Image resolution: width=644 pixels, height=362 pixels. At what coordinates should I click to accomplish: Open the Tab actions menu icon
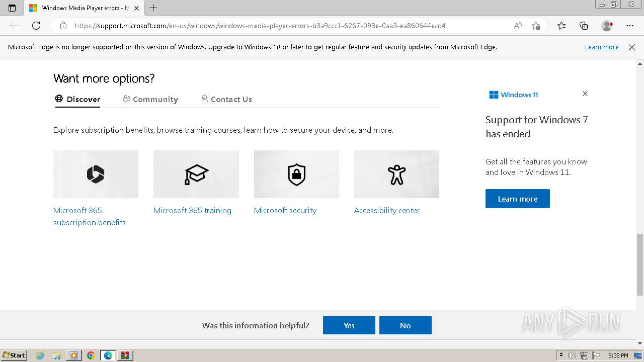pos(12,8)
